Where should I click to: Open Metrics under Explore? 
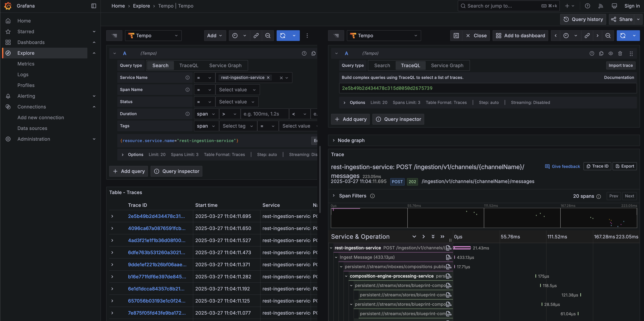pyautogui.click(x=26, y=64)
